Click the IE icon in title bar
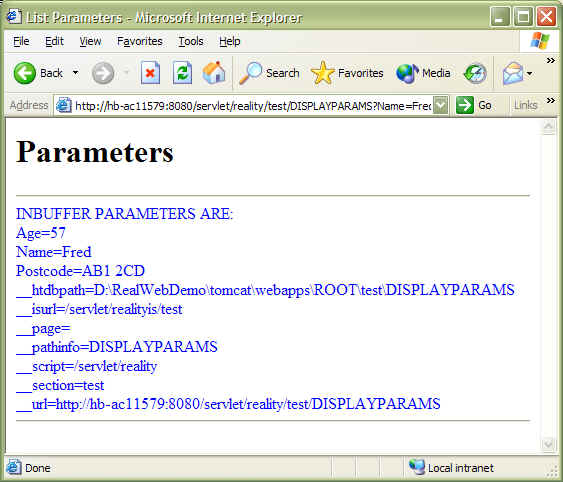This screenshot has height=482, width=563. 14,16
